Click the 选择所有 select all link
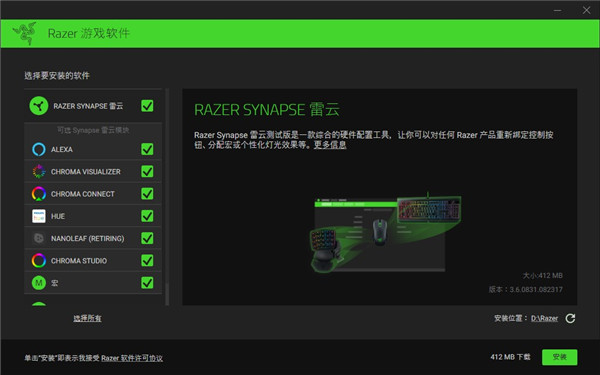Screen dimensions: 600x375 pyautogui.click(x=88, y=318)
